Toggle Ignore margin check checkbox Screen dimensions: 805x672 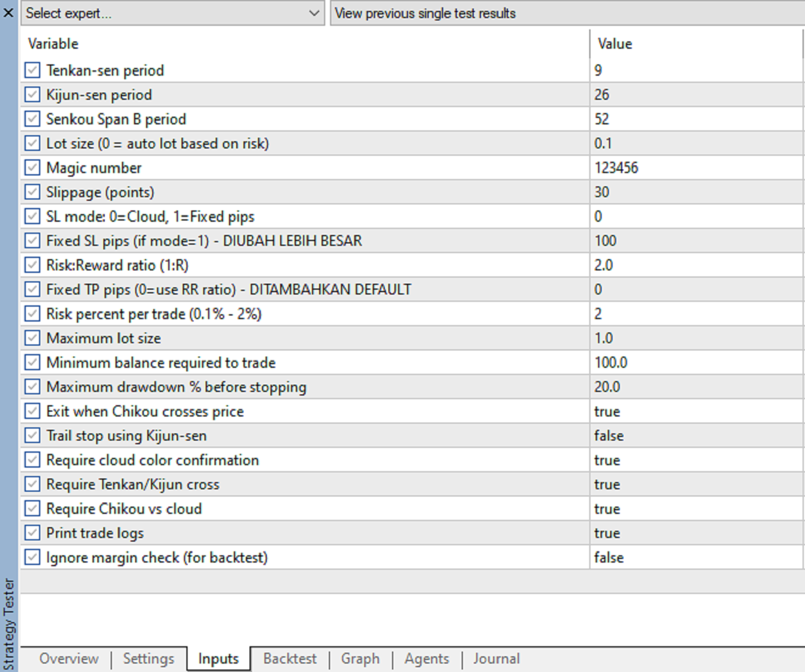(32, 557)
